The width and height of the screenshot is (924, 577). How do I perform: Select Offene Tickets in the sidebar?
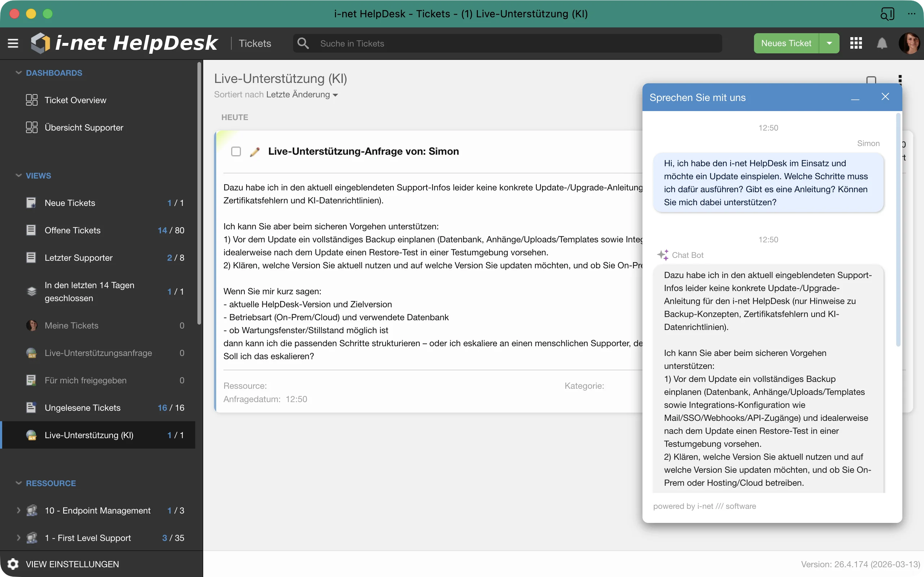pos(72,230)
